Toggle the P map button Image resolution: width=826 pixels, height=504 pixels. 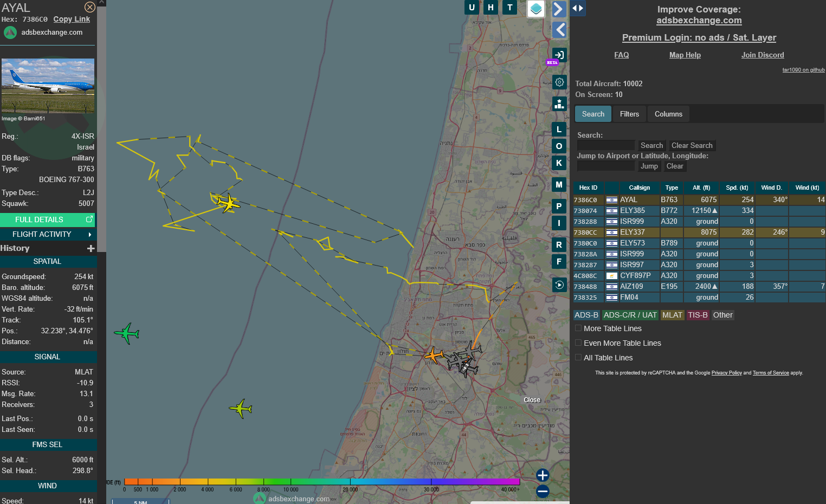[x=559, y=206]
